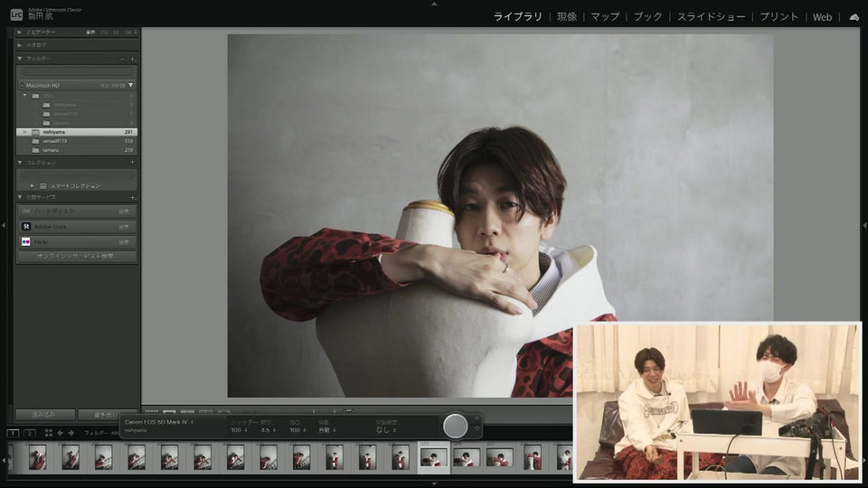Click Find More Services Online button
The height and width of the screenshot is (488, 868).
point(77,257)
